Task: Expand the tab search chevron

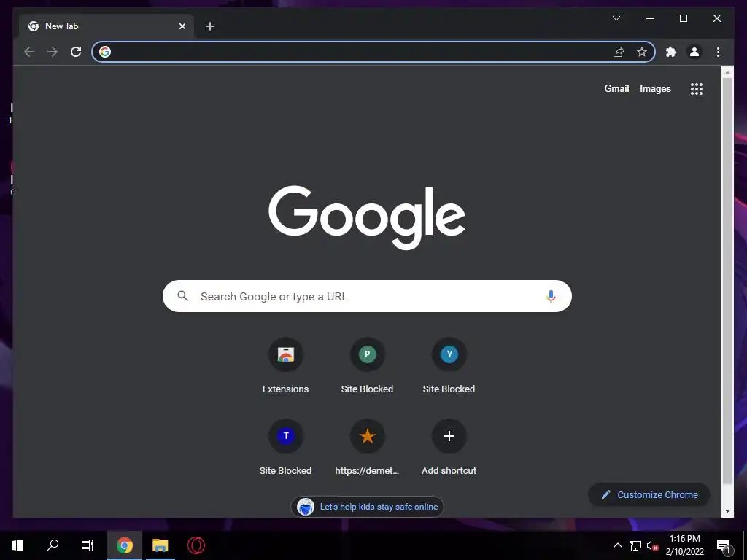Action: 616,18
